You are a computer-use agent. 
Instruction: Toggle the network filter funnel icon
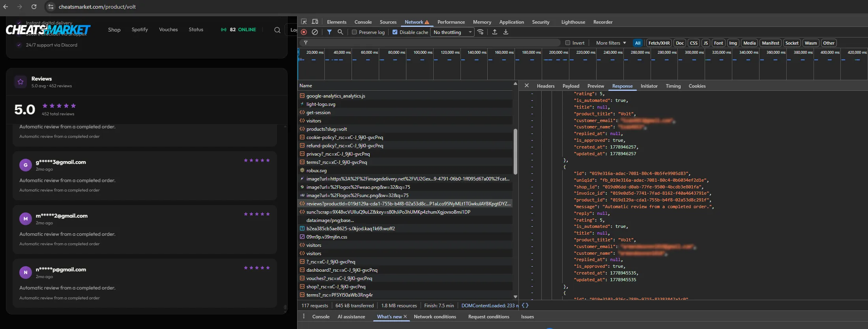[329, 32]
